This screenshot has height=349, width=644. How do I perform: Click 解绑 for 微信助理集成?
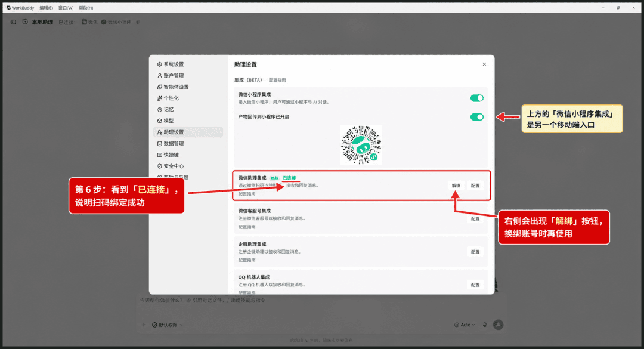[x=456, y=186]
